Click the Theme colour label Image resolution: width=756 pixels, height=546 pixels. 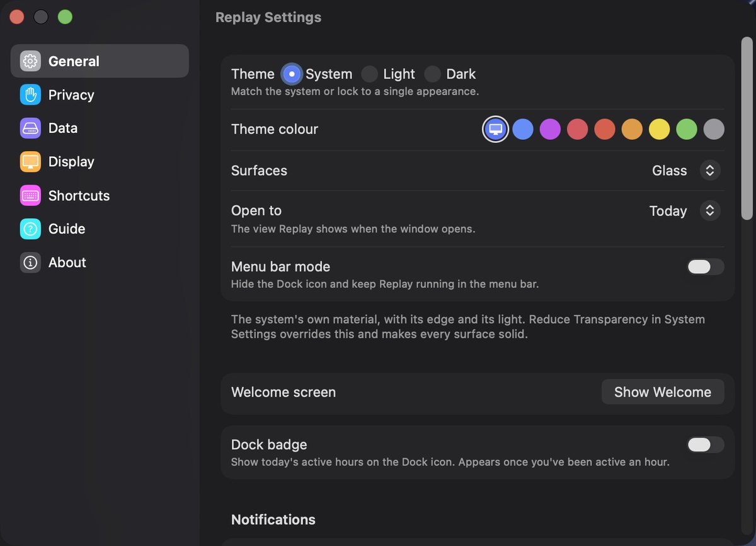coord(275,130)
